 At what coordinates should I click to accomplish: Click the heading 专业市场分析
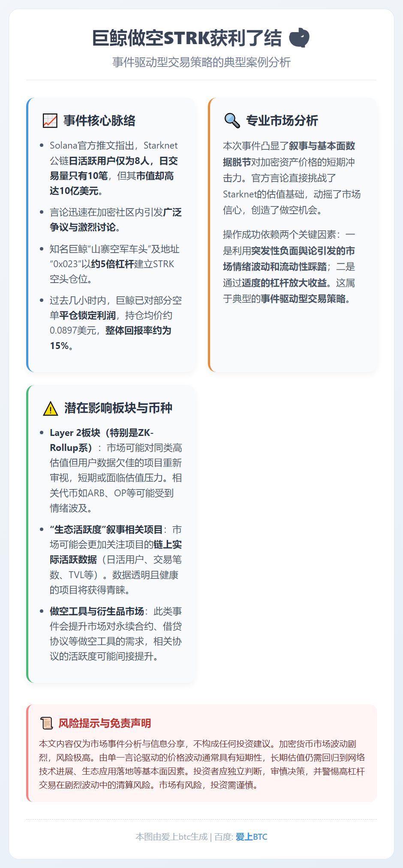(282, 121)
